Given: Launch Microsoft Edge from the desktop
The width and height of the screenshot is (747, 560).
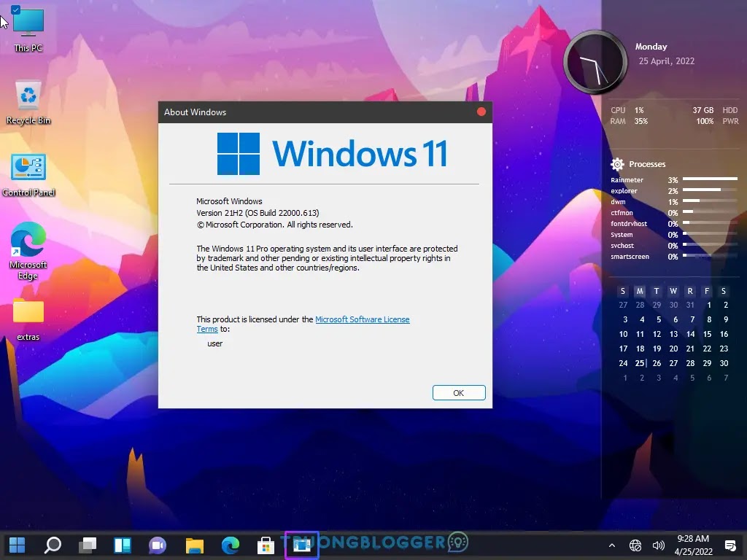Looking at the screenshot, I should click(28, 251).
